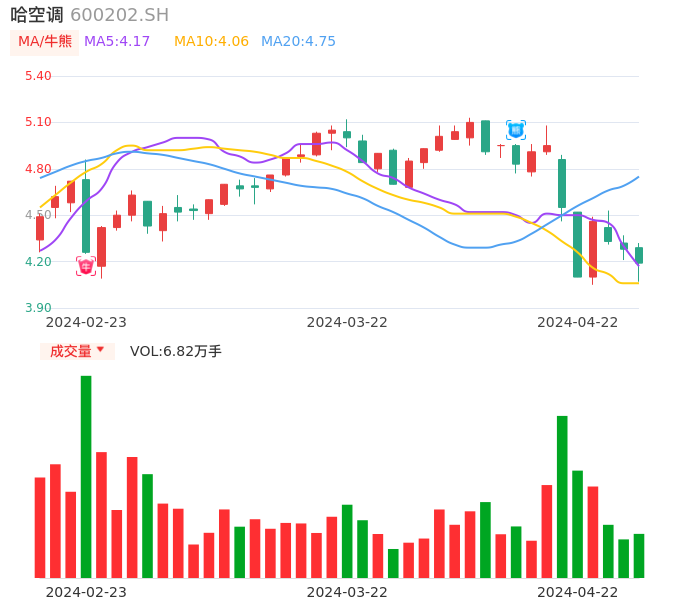
Task: Click the tall green April volume bar
Action: pyautogui.click(x=562, y=496)
